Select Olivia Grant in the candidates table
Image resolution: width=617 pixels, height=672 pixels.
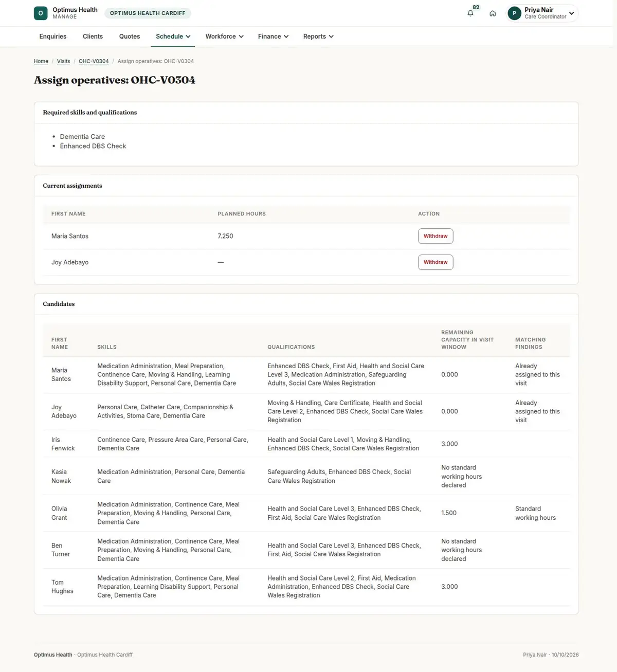(59, 513)
